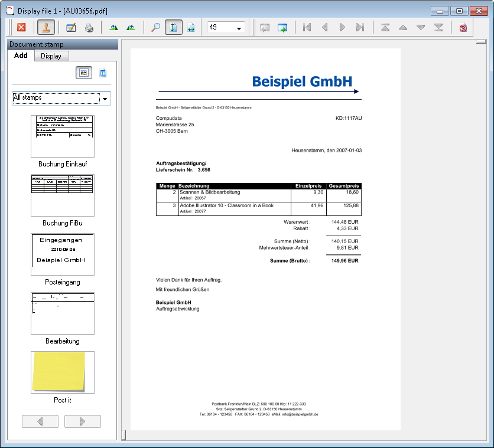Open help icon in toolbar
Screen dimensions: 494x448
click(x=463, y=28)
